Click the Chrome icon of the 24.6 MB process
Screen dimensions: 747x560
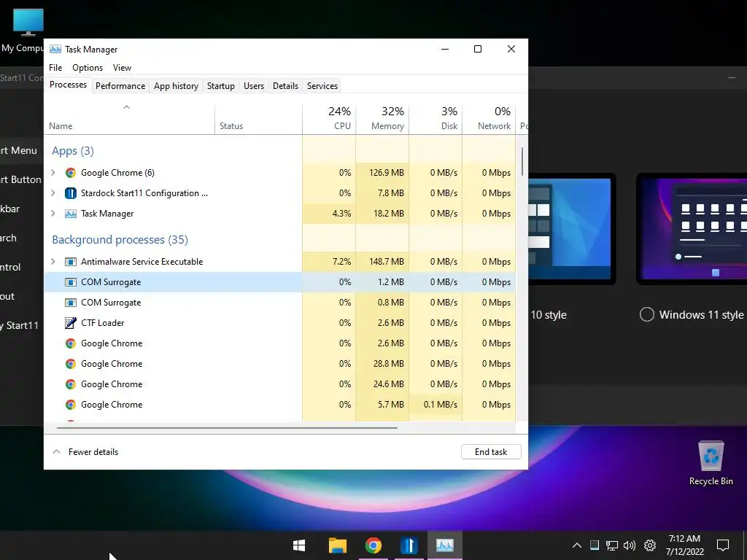tap(71, 384)
